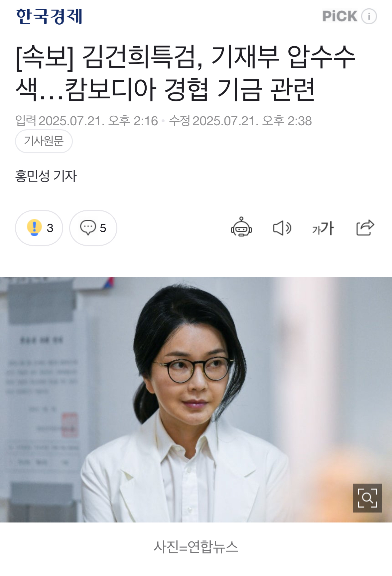The height and width of the screenshot is (576, 392).
Task: Tap the speech bubble comment icon
Action: (88, 228)
